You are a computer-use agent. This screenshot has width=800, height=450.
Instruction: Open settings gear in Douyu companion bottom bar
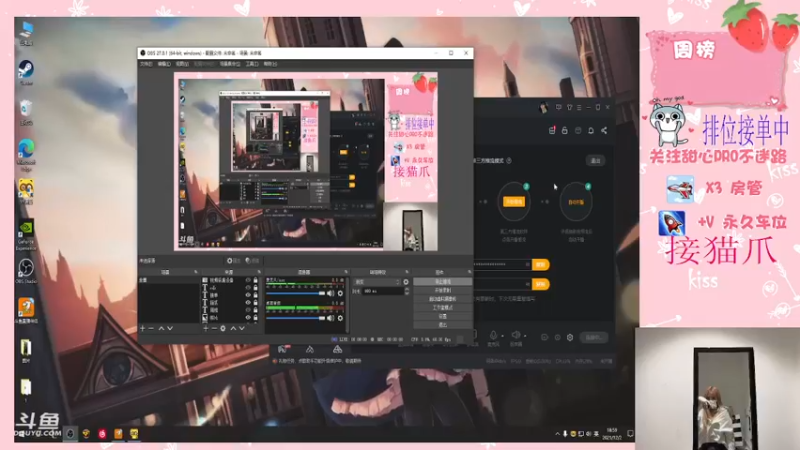pos(570,337)
